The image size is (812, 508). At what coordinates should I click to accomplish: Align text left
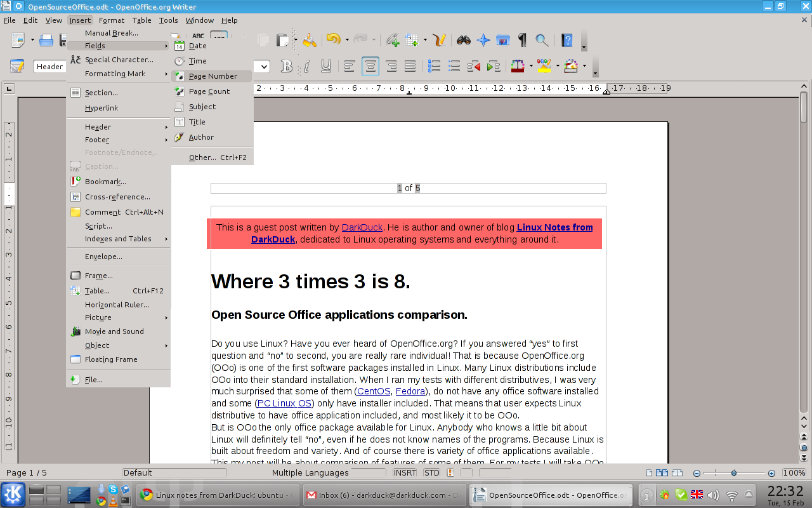point(350,66)
